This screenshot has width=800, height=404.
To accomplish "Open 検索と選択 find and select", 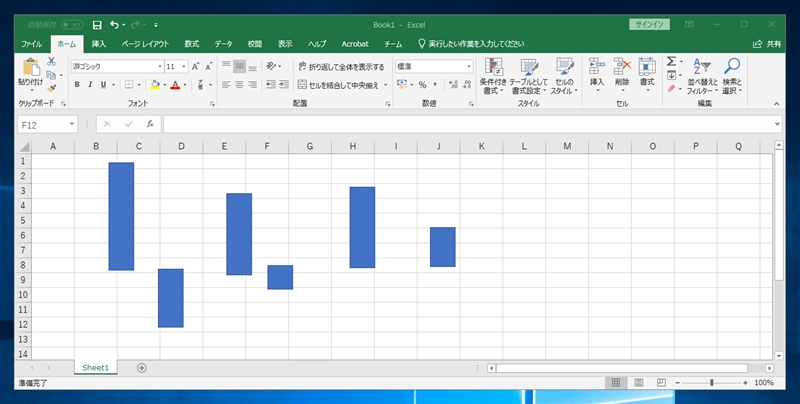I will pyautogui.click(x=732, y=75).
